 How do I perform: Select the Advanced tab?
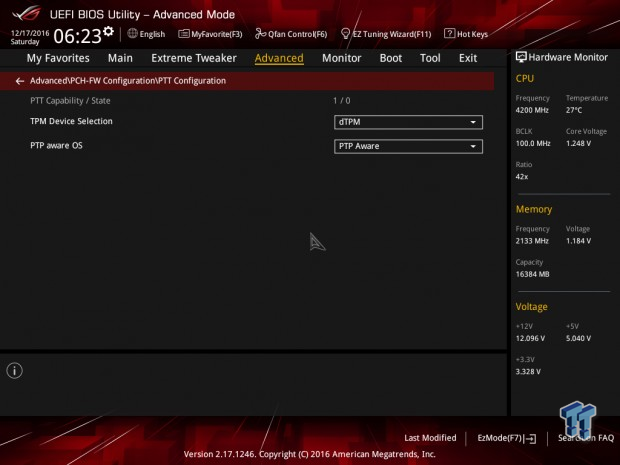click(x=279, y=58)
